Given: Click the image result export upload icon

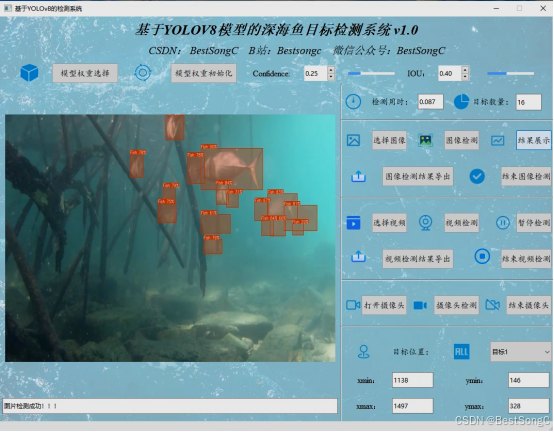Looking at the screenshot, I should (x=358, y=176).
